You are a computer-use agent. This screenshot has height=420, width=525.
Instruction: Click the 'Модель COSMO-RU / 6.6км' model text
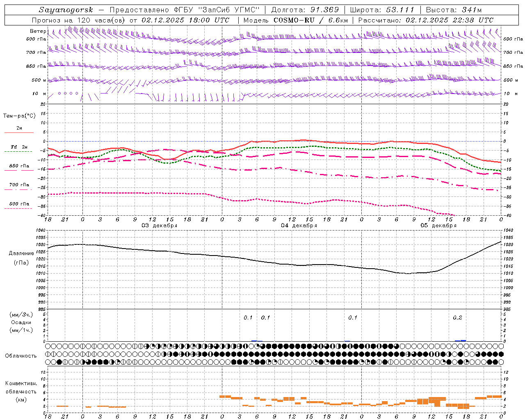coord(296,20)
